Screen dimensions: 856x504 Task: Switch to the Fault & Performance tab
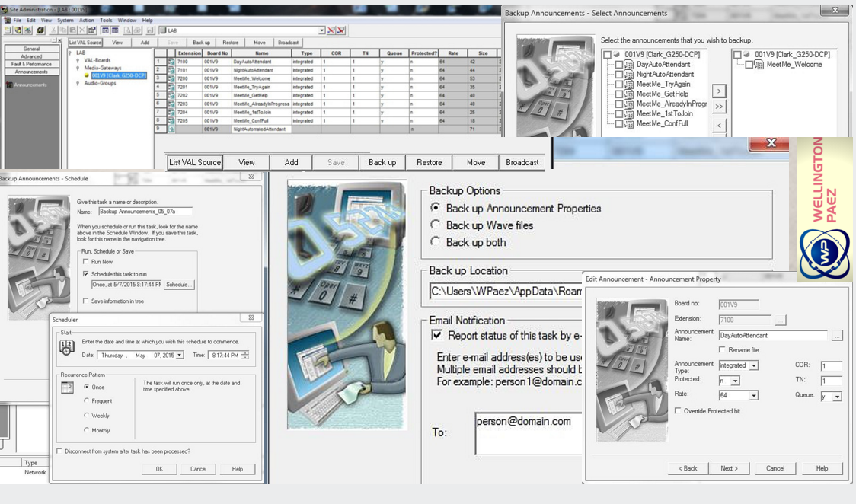(x=31, y=64)
